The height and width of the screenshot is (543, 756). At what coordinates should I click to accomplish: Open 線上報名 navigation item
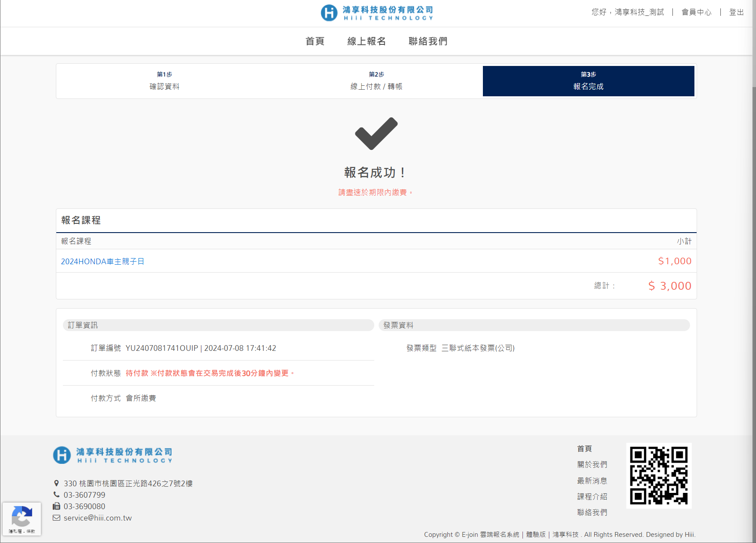click(366, 41)
